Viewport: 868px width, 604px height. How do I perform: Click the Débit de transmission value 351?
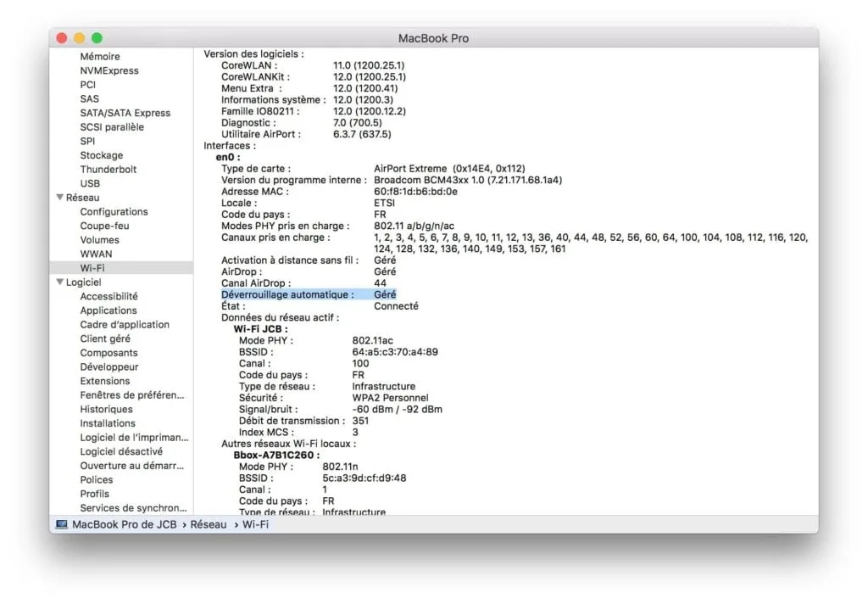[360, 421]
